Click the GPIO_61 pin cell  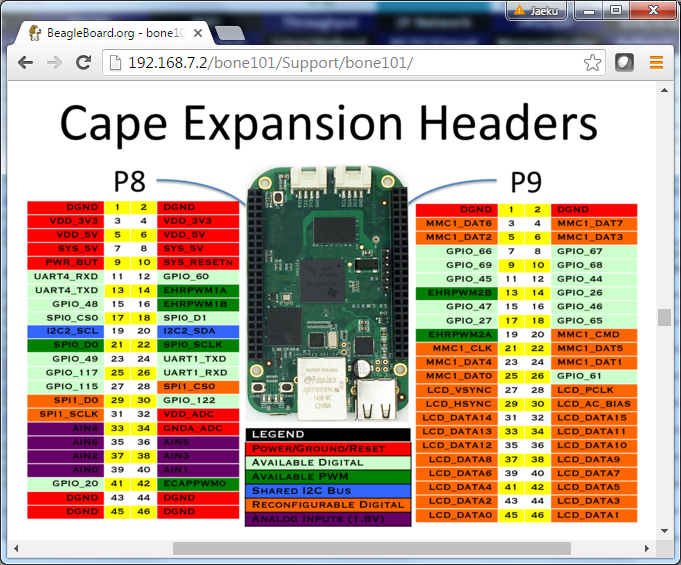click(x=594, y=376)
